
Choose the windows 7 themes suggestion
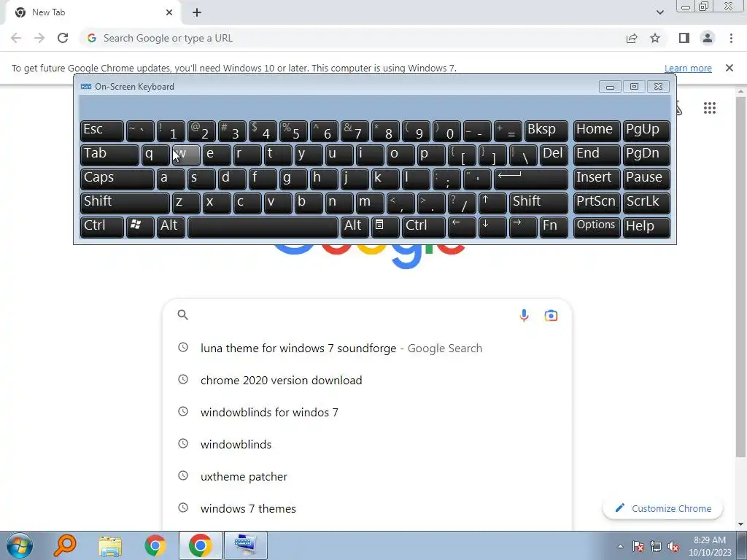point(367,508)
